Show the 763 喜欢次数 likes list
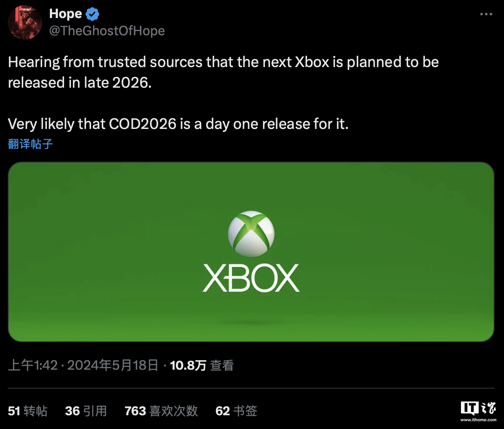Image resolution: width=504 pixels, height=429 pixels. tap(161, 411)
